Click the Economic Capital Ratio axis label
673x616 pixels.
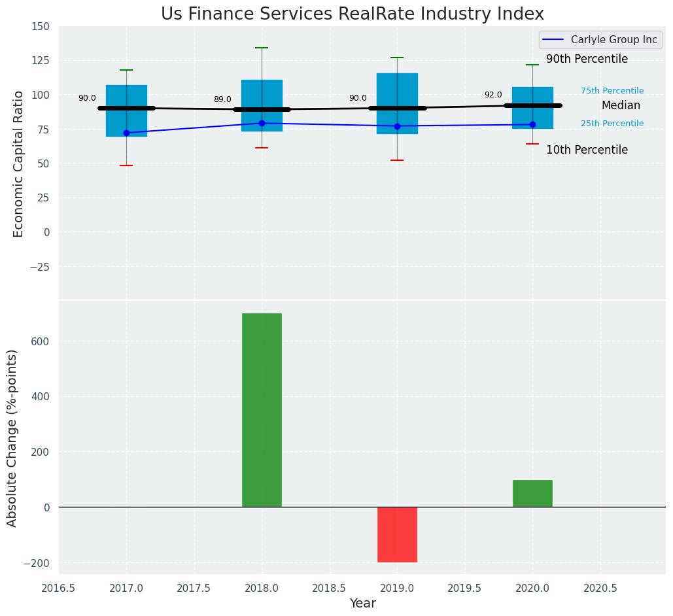coord(18,163)
